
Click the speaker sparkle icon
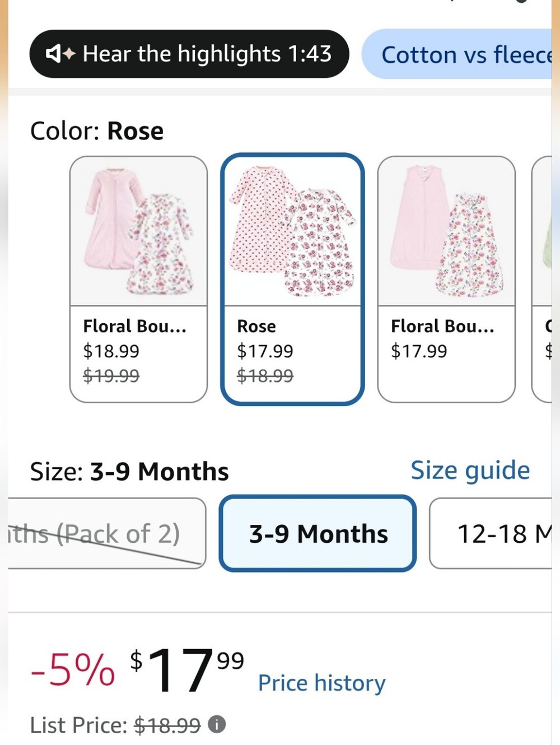click(60, 54)
